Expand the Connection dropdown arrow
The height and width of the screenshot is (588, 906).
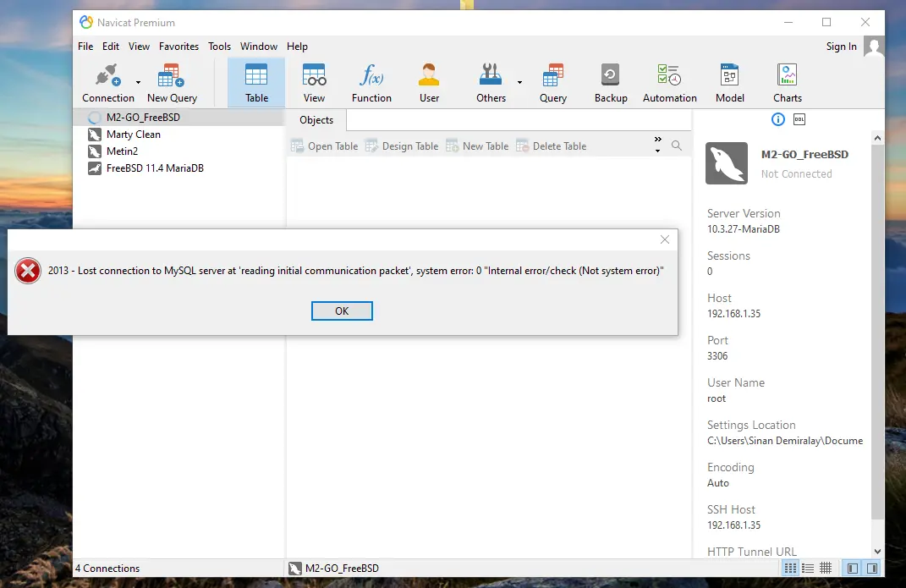pyautogui.click(x=138, y=83)
